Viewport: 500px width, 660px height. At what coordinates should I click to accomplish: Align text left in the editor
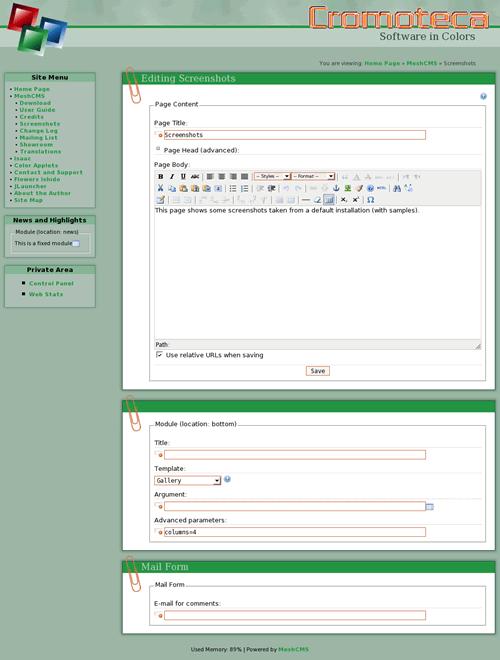coord(210,176)
